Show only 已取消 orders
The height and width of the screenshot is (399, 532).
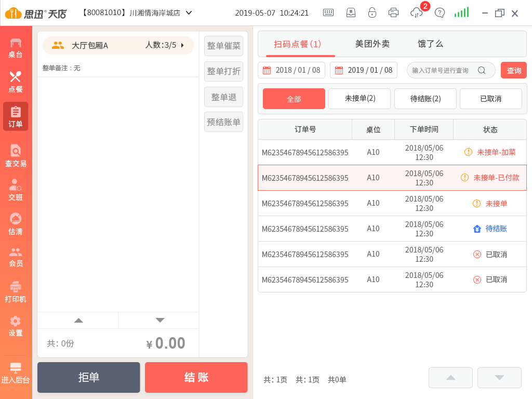pos(490,99)
